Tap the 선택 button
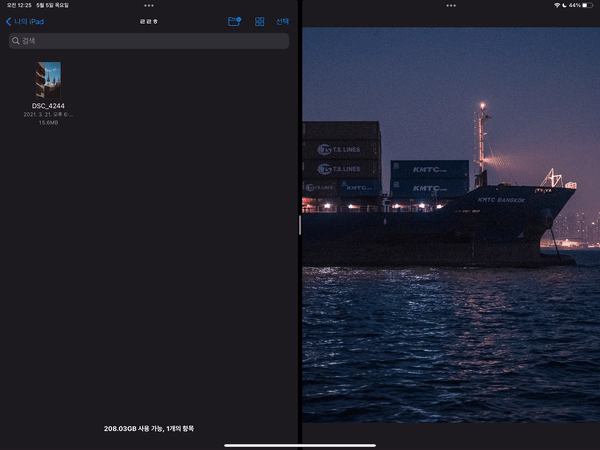 [282, 21]
